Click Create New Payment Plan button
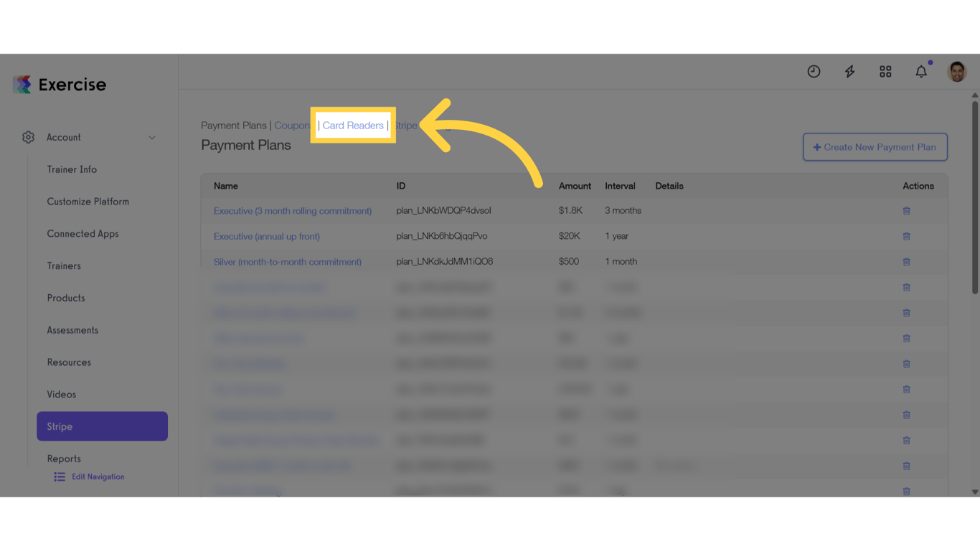The width and height of the screenshot is (980, 551). (x=875, y=147)
